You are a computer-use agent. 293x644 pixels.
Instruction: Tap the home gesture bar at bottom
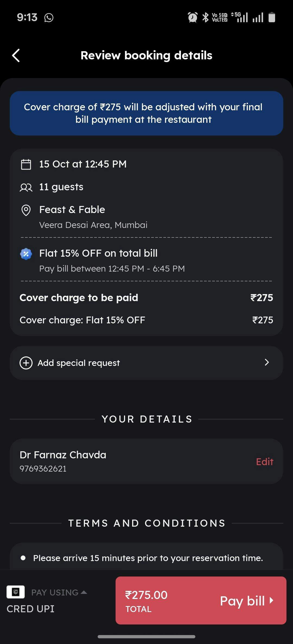coord(146,637)
